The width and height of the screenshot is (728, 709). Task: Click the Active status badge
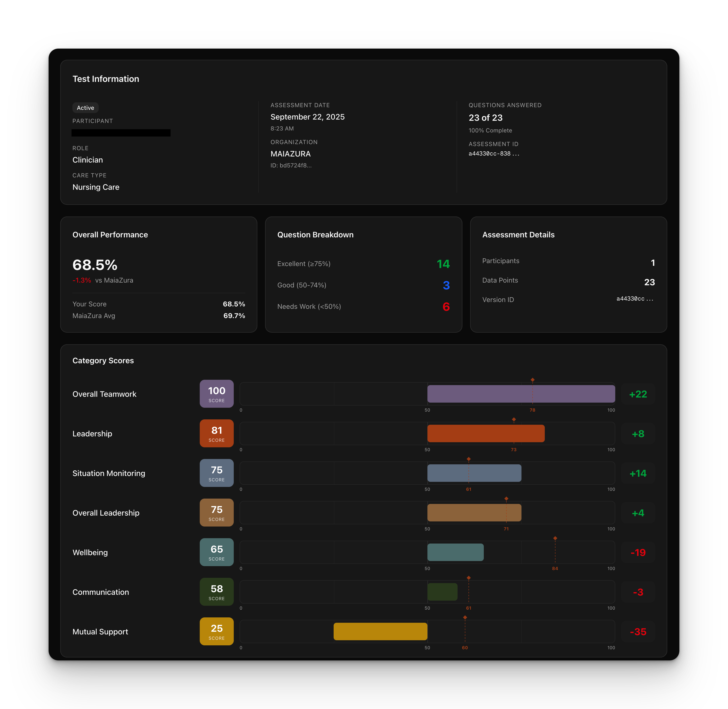(x=85, y=108)
